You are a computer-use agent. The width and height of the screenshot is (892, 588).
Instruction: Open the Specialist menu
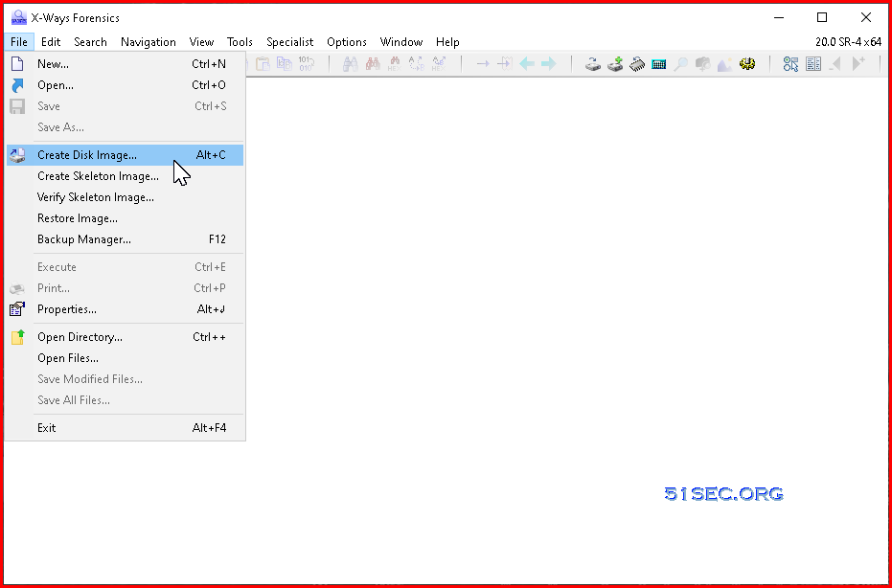point(289,42)
